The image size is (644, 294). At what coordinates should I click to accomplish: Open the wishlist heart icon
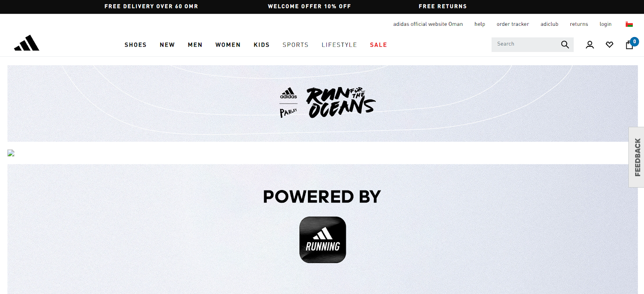tap(609, 45)
